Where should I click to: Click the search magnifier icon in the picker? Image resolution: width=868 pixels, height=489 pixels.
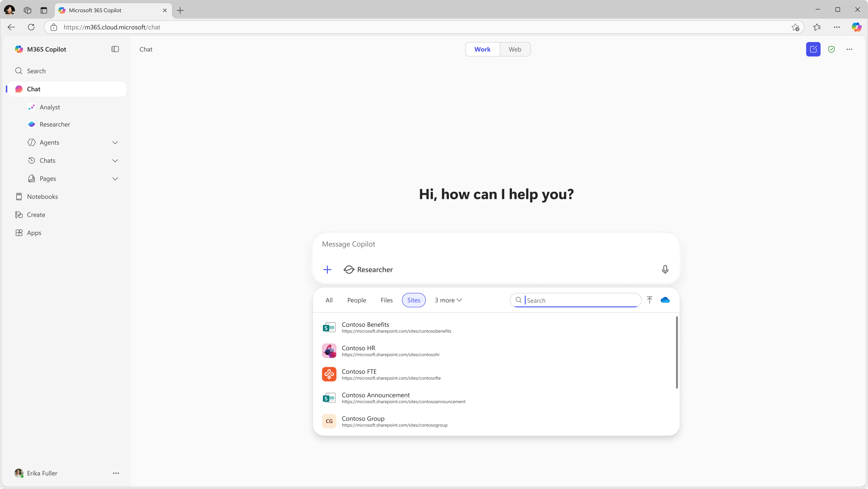coord(518,300)
